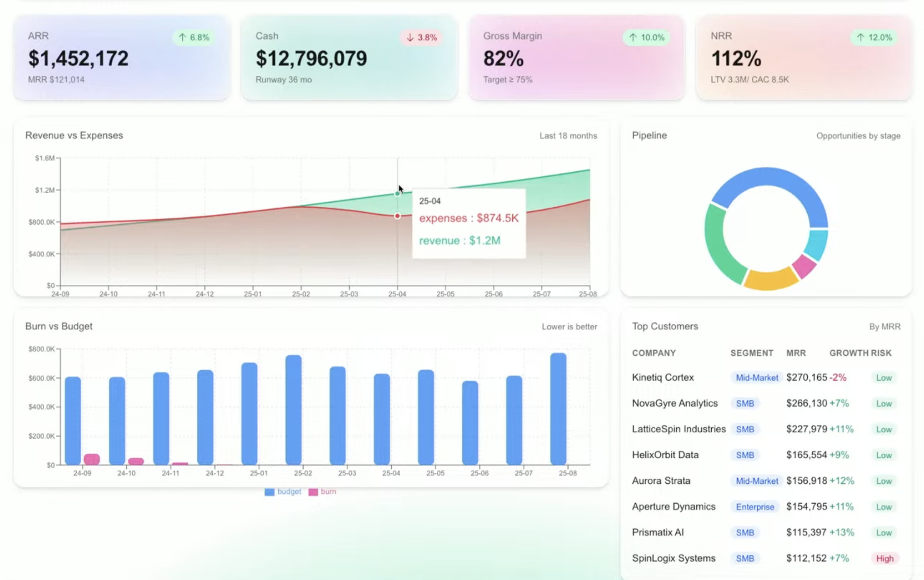The height and width of the screenshot is (580, 924).
Task: Open Kinetiq Cortex customer row
Action: pos(663,377)
